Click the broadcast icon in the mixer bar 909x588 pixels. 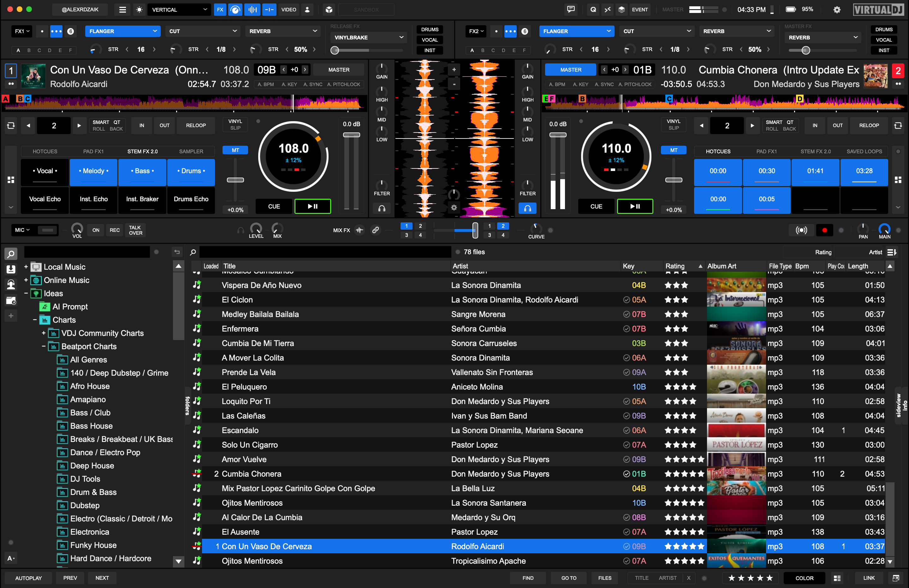click(x=801, y=230)
